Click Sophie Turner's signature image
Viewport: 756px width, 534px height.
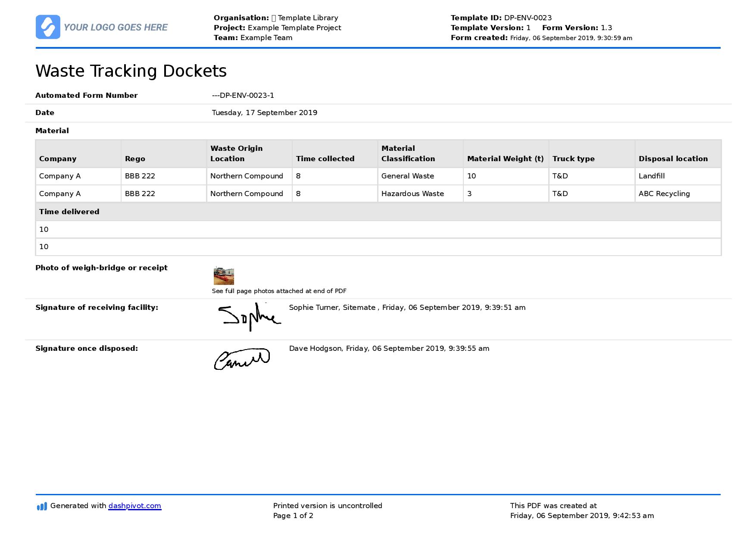coord(250,317)
